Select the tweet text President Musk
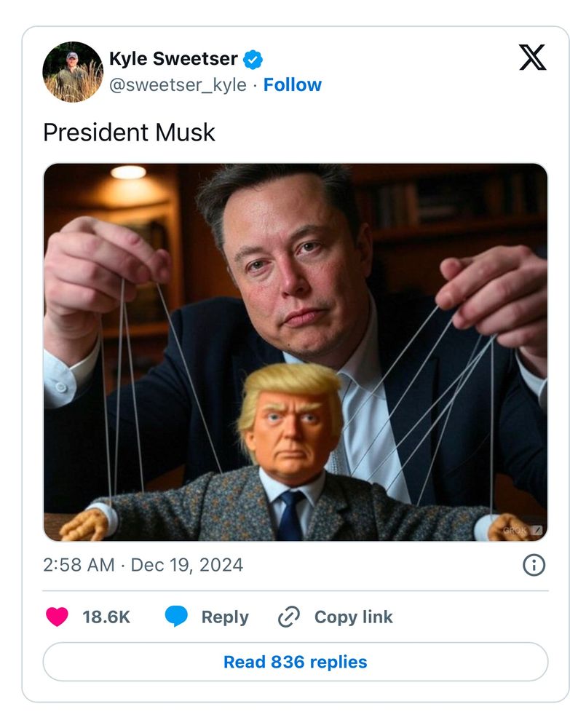 [129, 132]
